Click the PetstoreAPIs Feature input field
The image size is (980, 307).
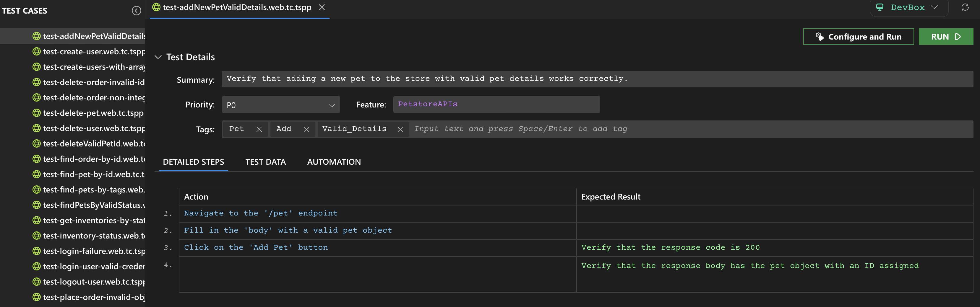[x=496, y=104]
